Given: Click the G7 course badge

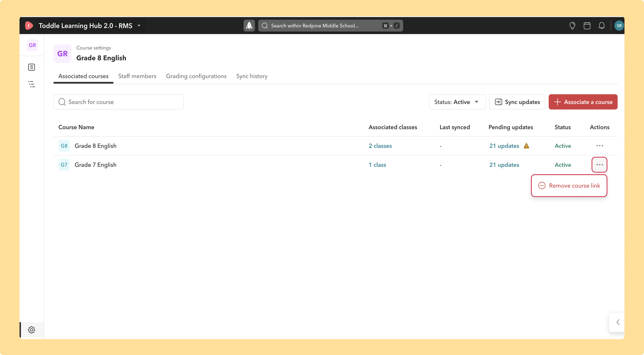Looking at the screenshot, I should pyautogui.click(x=64, y=165).
